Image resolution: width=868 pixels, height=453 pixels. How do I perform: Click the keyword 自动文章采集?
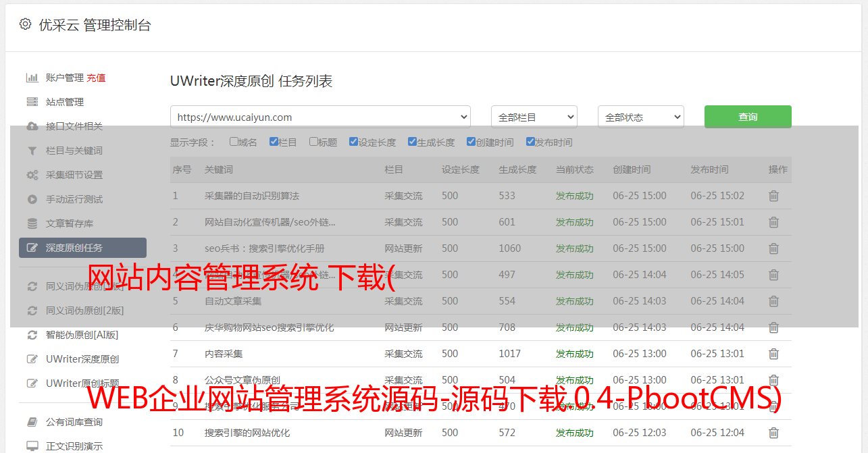[x=233, y=301]
